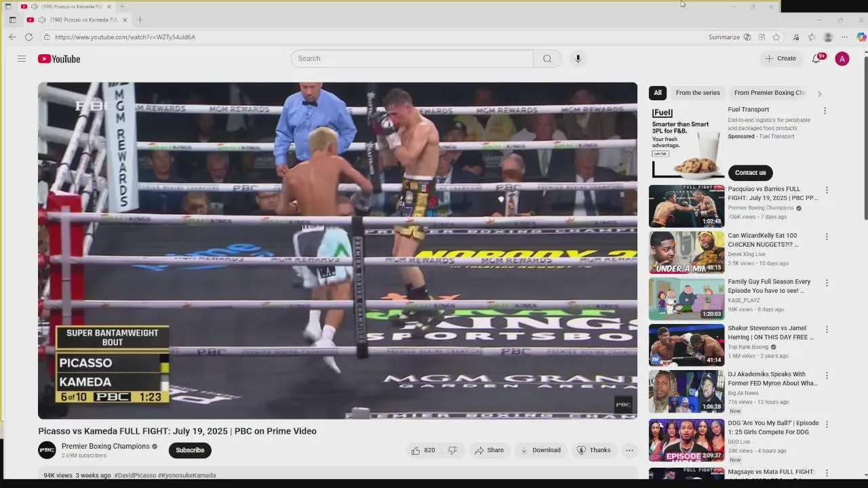Open options for Can WizardKelly video
Screen dimensions: 868x488
[826, 237]
